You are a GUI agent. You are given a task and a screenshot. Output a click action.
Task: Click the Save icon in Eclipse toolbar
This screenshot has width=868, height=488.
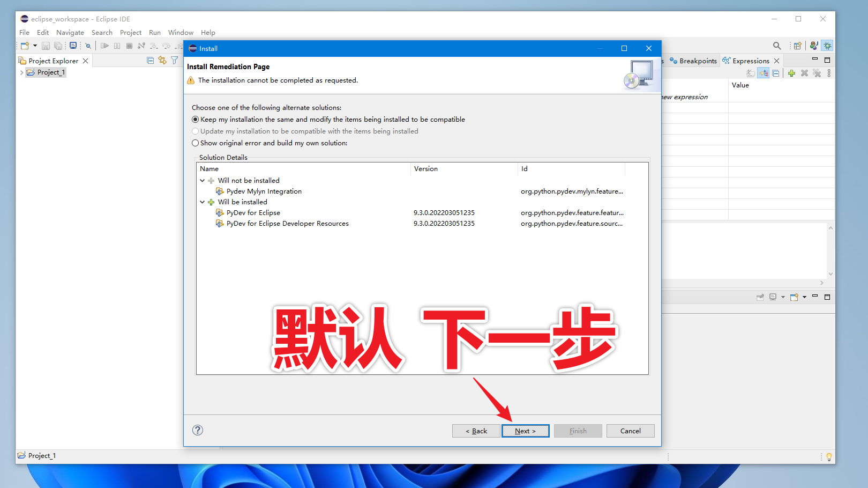coord(46,46)
